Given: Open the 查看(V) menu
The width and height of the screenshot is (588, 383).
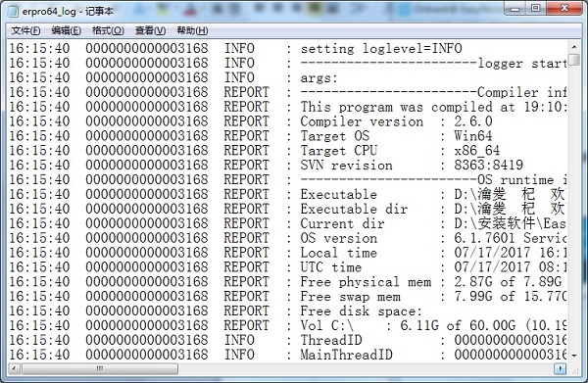Looking at the screenshot, I should pyautogui.click(x=150, y=30).
